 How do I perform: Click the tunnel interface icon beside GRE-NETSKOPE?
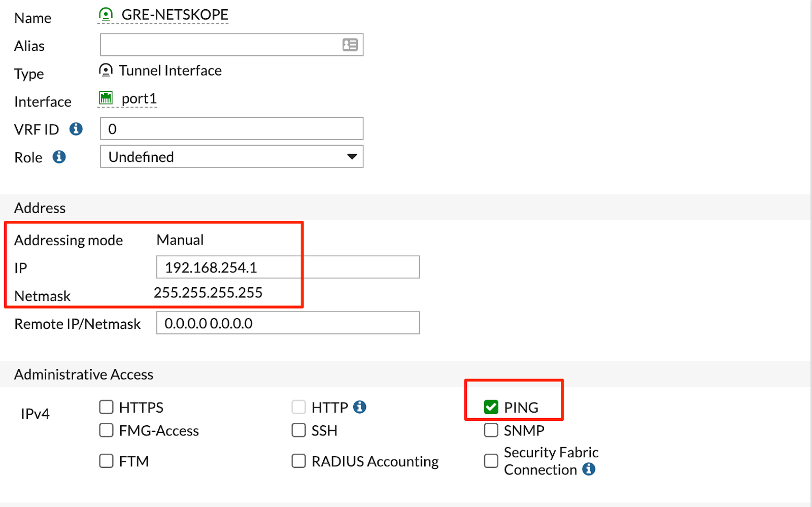(x=105, y=14)
